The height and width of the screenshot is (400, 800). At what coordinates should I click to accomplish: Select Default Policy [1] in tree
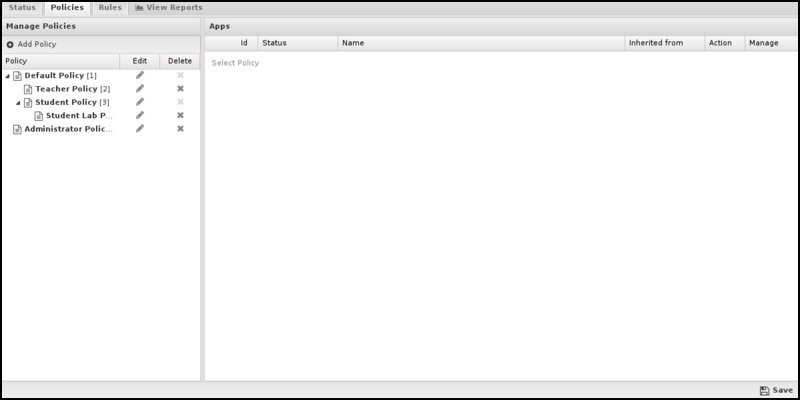pyautogui.click(x=60, y=76)
